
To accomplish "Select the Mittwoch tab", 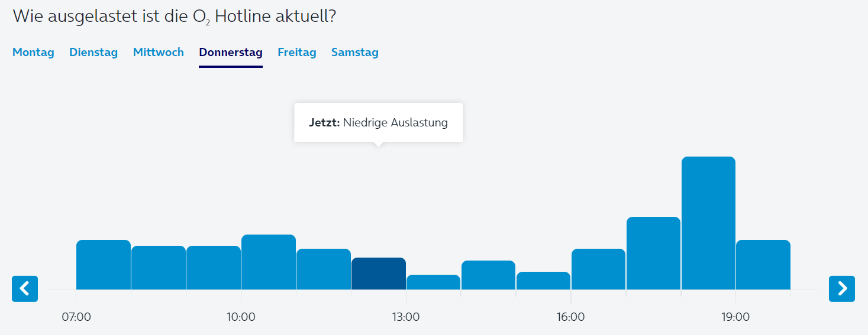I will [159, 53].
